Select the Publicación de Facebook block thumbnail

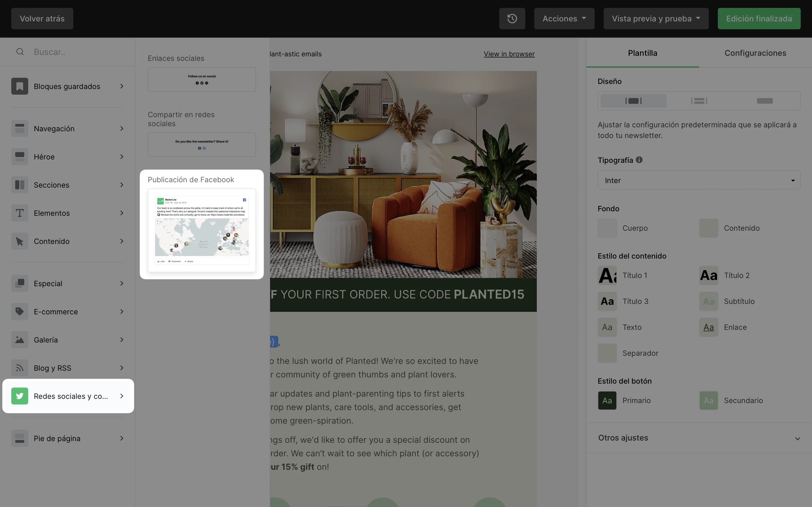click(202, 230)
